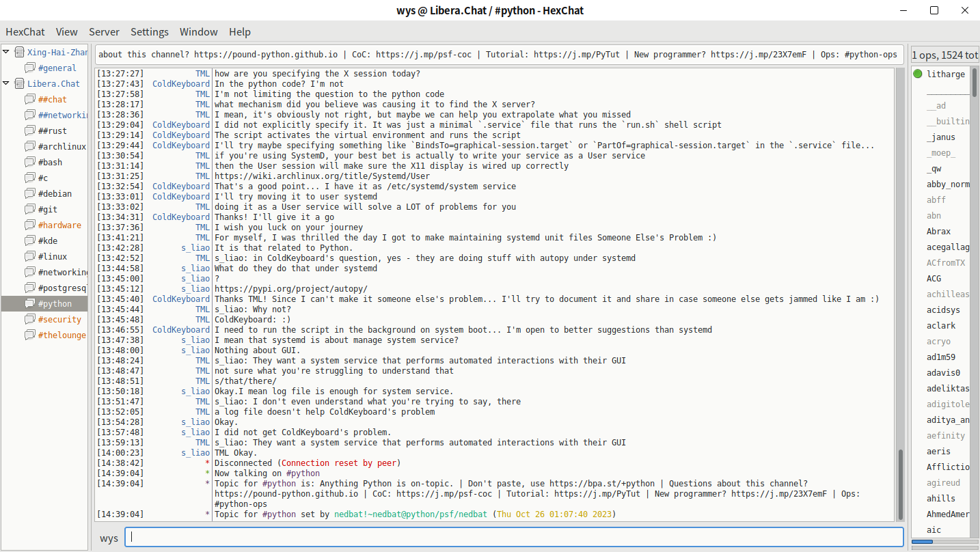Viewport: 980px width, 552px height.
Task: Focus the chat message input box
Action: coord(514,538)
